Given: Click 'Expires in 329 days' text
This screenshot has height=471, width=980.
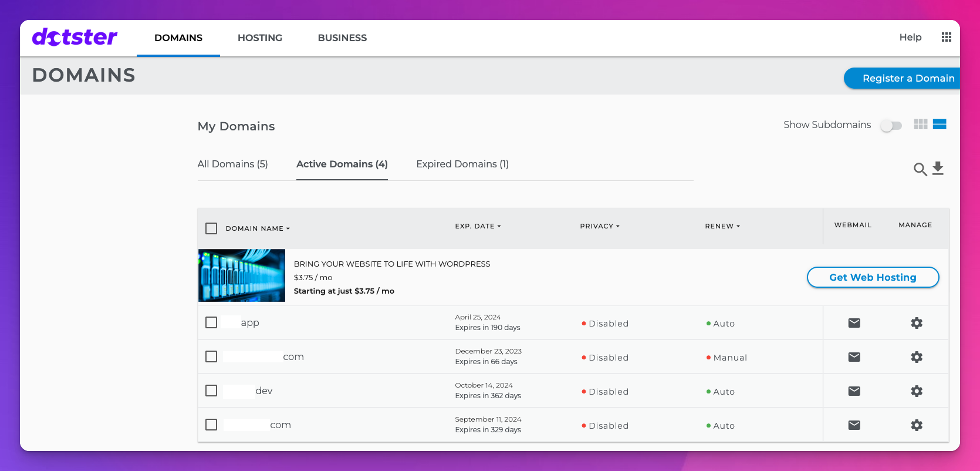Looking at the screenshot, I should (x=488, y=430).
